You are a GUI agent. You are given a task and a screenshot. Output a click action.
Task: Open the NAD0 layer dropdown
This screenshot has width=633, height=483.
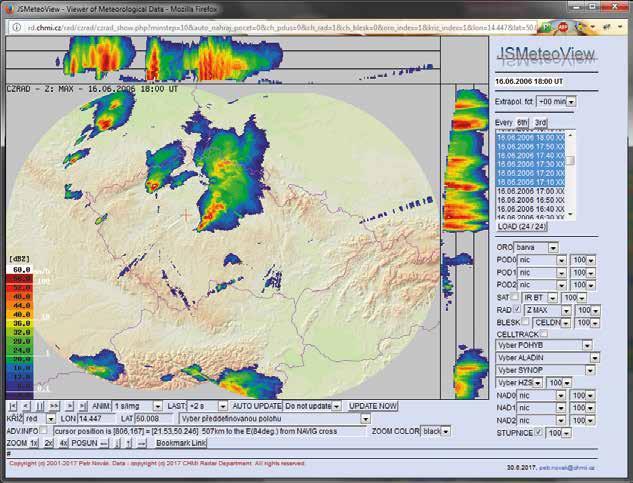[x=541, y=395]
